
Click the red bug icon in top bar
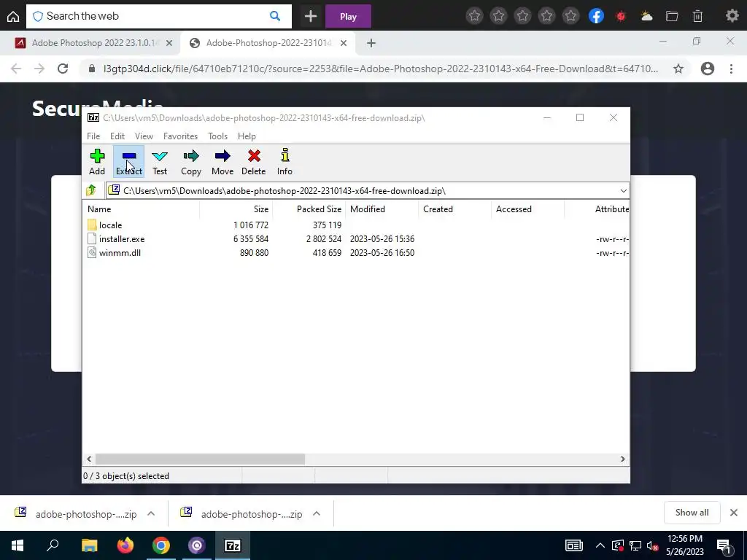coord(620,16)
